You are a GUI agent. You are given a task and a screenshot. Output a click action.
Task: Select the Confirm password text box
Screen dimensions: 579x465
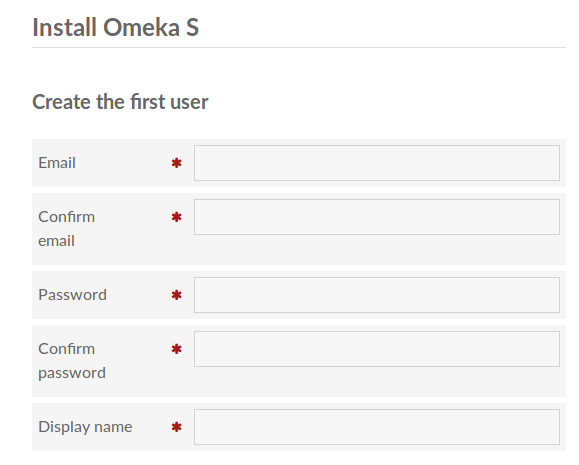pos(377,349)
